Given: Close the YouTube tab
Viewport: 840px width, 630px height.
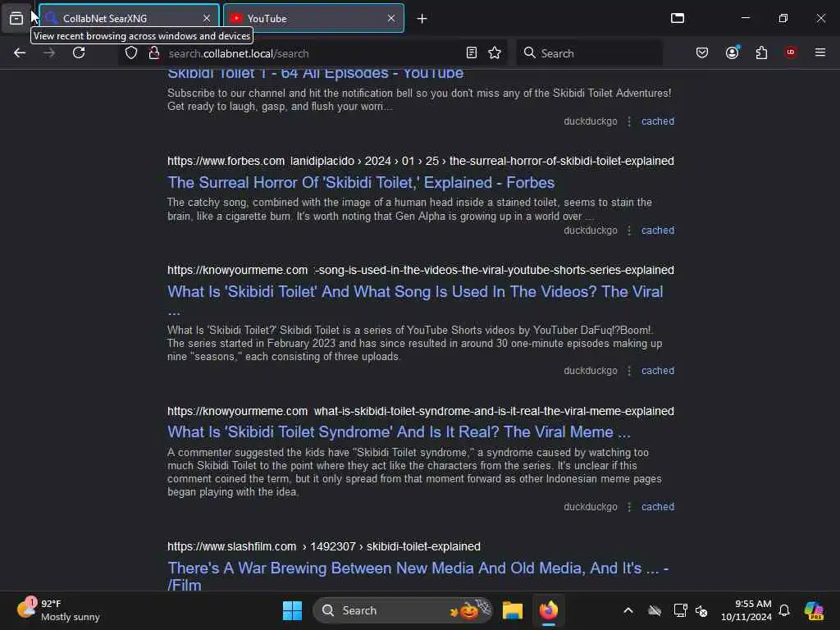Looking at the screenshot, I should pos(391,18).
